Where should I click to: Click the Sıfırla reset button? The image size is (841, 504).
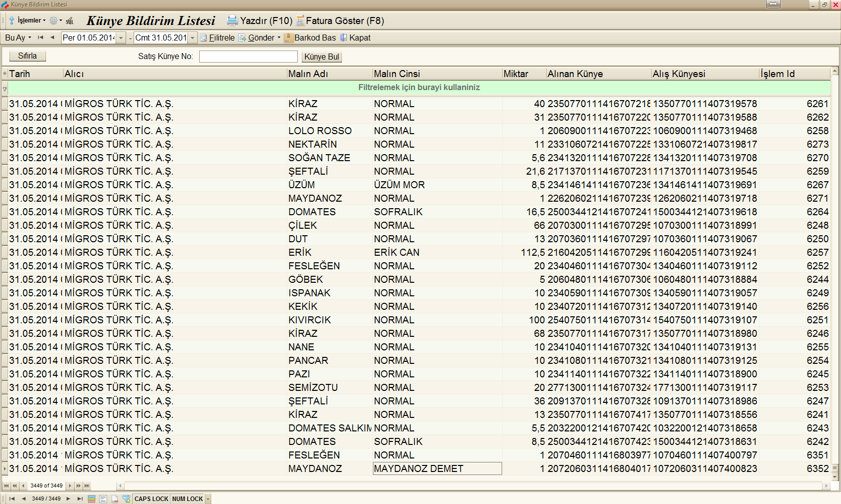(28, 56)
